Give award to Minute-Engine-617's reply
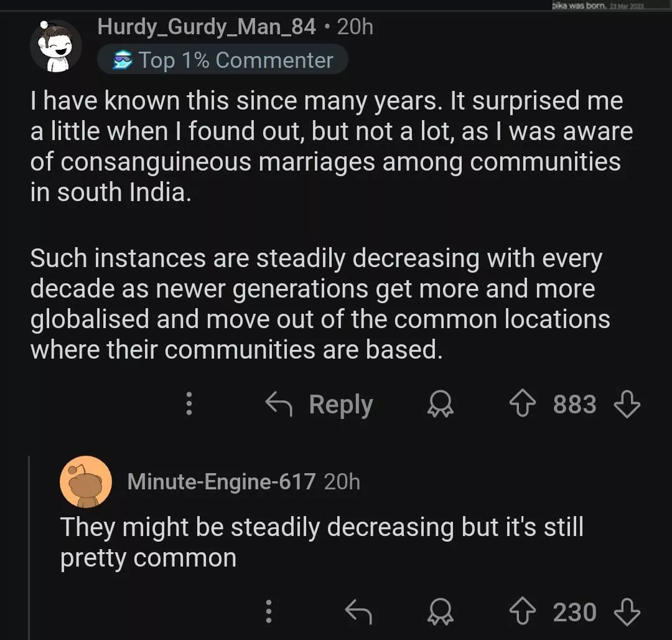672x640 pixels. coord(441,613)
